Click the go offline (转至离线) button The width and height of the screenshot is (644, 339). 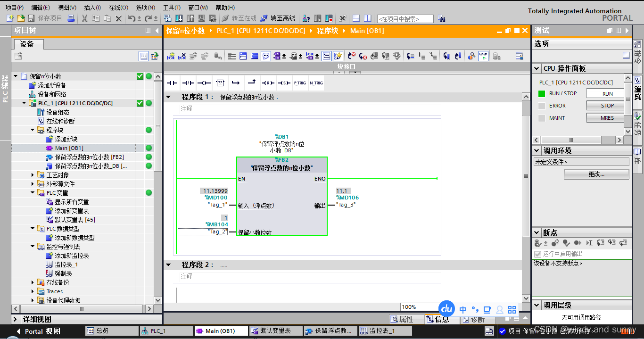click(x=278, y=18)
